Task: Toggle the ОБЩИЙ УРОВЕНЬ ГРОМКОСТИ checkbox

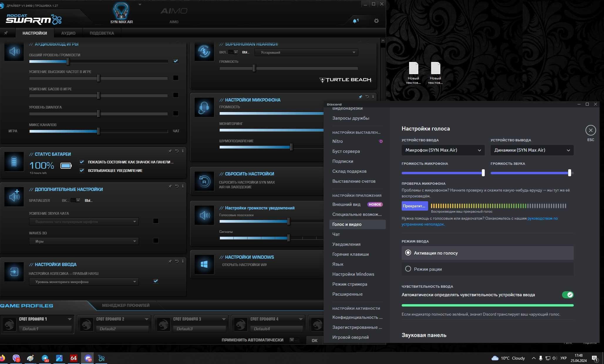Action: coord(176,61)
